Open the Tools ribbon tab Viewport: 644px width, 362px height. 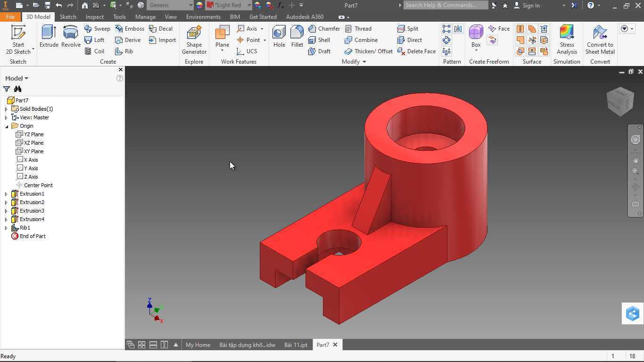(x=119, y=16)
